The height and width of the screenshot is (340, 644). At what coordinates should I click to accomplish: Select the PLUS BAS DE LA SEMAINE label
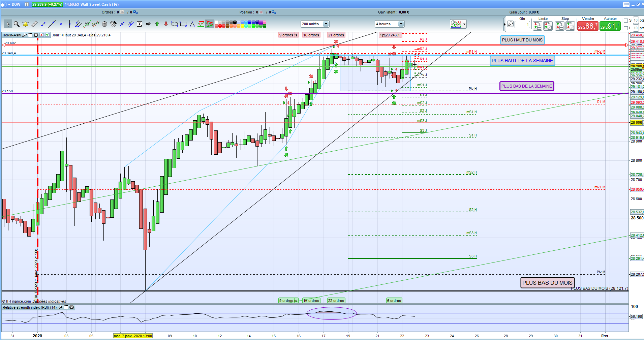click(526, 86)
